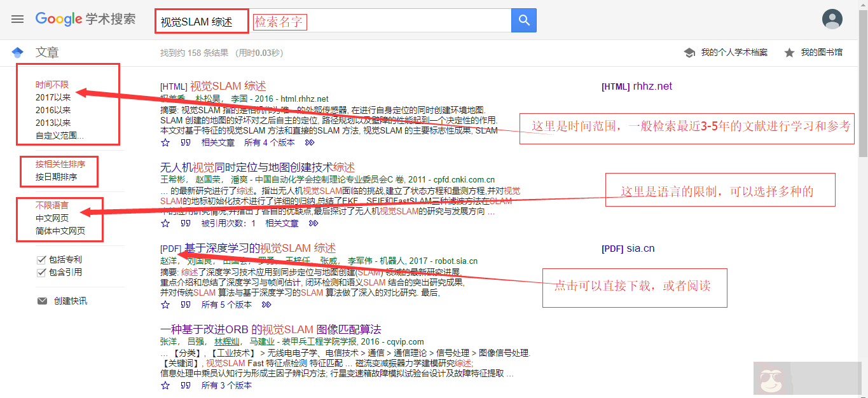The image size is (868, 398).
Task: Click 所有 4 个版本 link
Action: click(x=270, y=143)
